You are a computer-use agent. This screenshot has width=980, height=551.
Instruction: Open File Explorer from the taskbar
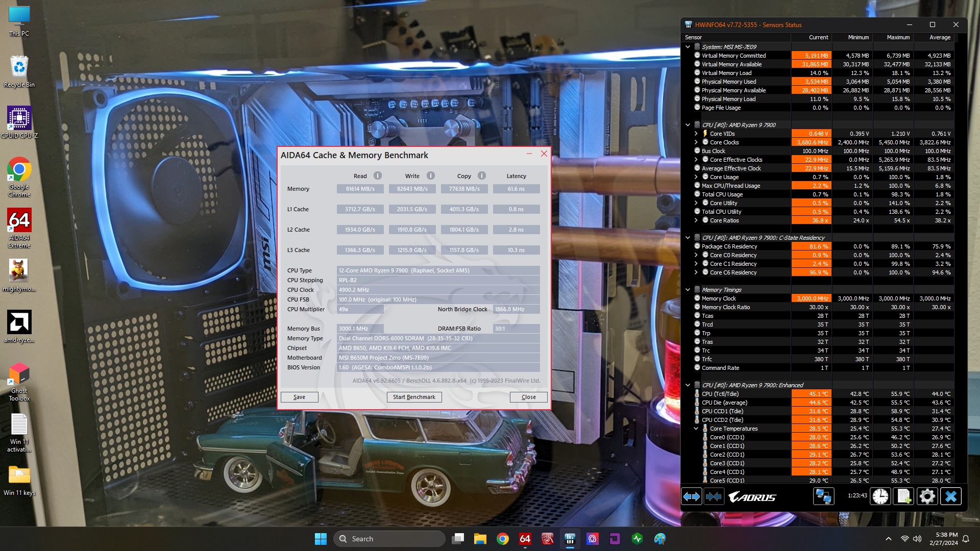point(480,539)
